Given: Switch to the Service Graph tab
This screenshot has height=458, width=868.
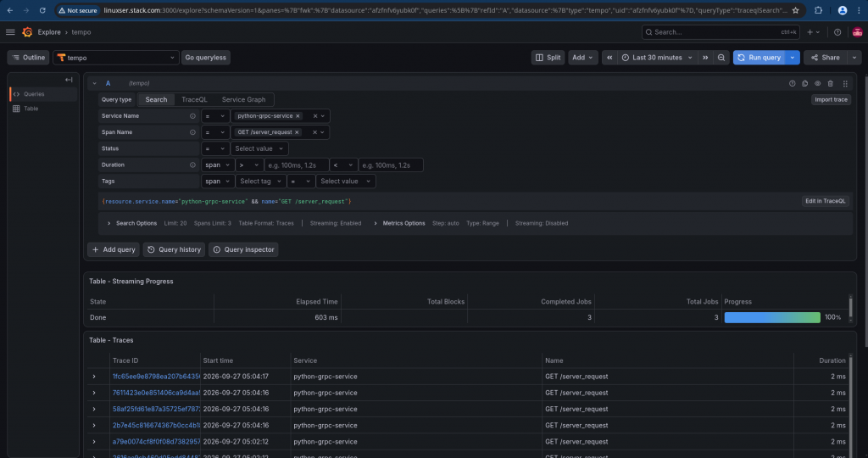Looking at the screenshot, I should click(x=243, y=100).
